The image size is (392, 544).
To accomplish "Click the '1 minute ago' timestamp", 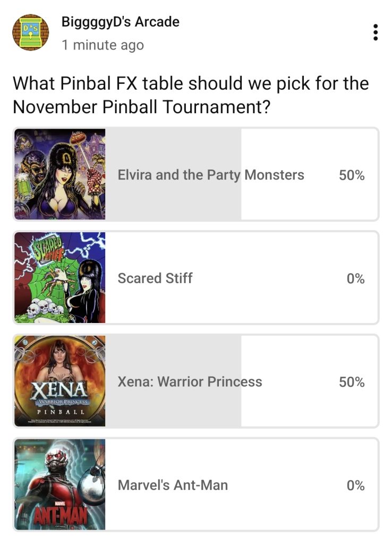I will pos(103,45).
